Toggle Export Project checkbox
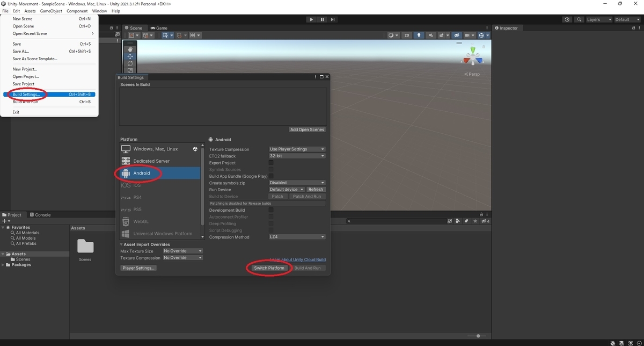Viewport: 644px width, 346px height. pos(271,163)
